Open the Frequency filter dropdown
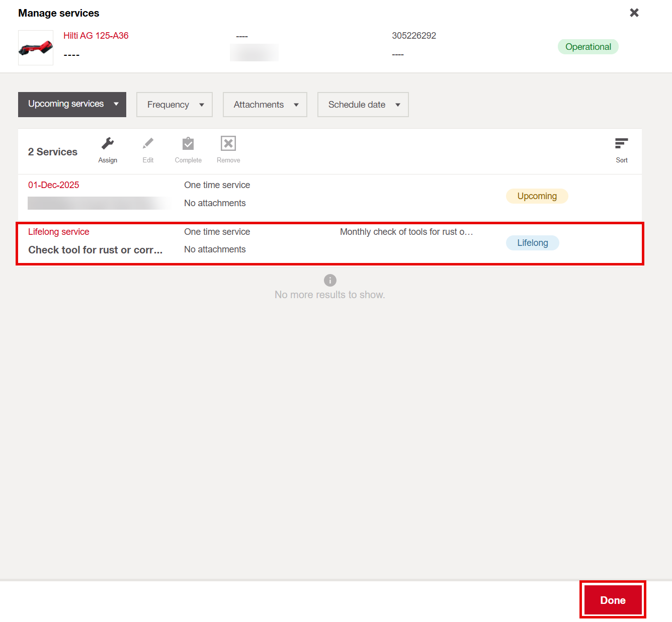 [x=174, y=105]
